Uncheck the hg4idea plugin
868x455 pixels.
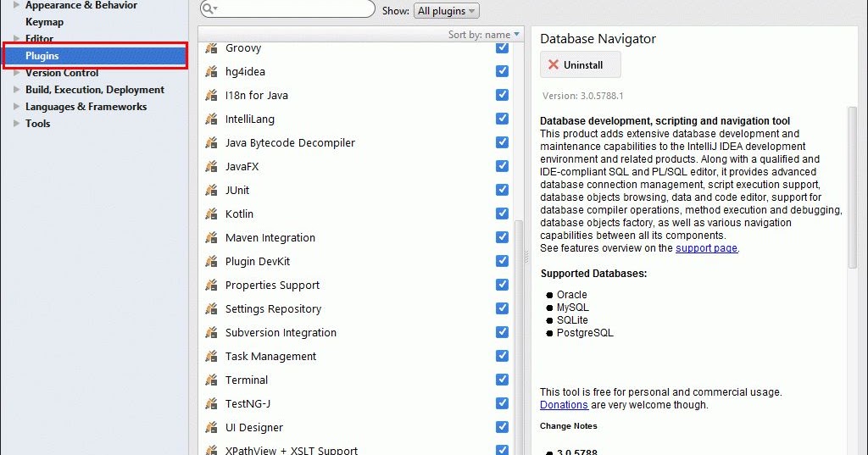502,71
